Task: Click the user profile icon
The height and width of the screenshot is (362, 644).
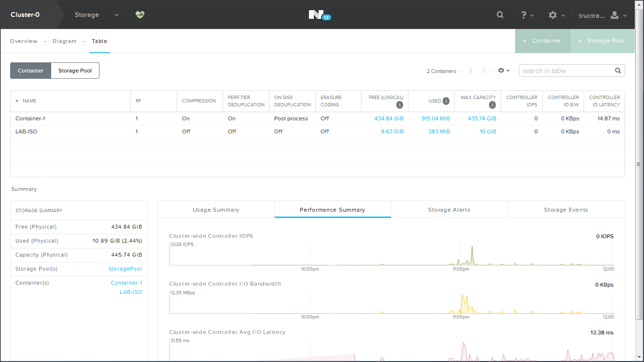Action: 615,15
